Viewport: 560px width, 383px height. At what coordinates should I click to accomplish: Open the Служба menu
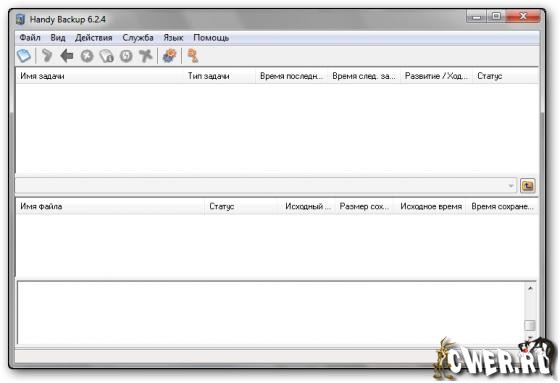tap(138, 38)
